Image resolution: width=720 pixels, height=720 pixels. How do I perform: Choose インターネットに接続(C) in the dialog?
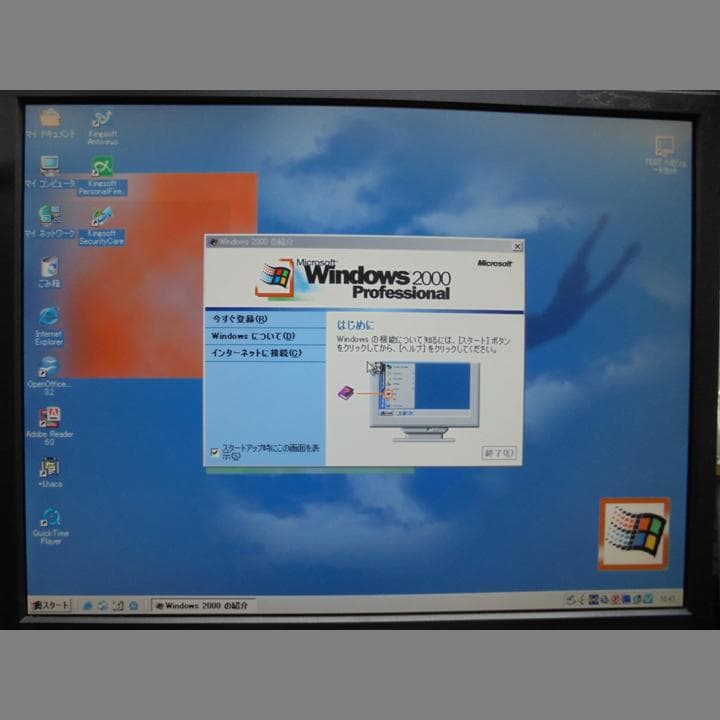point(265,353)
